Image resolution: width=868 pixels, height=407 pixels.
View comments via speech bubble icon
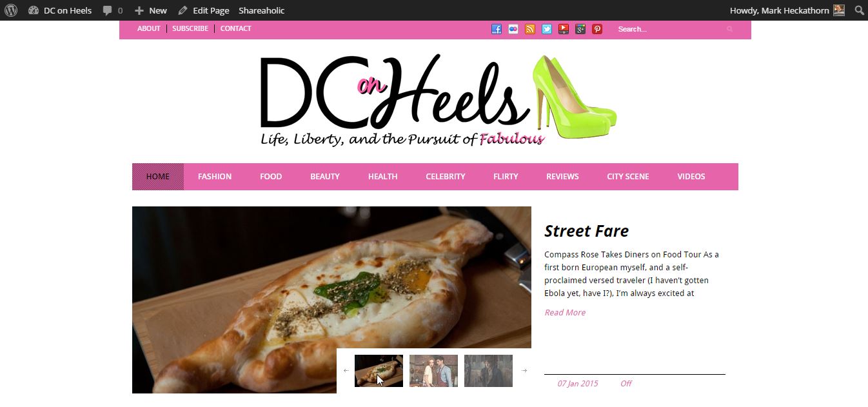[x=112, y=10]
